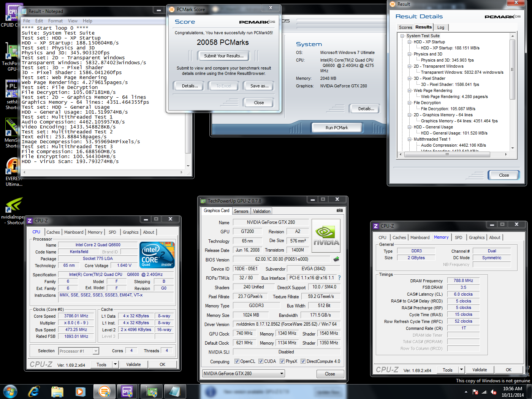Open the NVIDIA GeForce GTX 280 GPU selector dropdown
This screenshot has height=399, width=532.
(x=282, y=374)
